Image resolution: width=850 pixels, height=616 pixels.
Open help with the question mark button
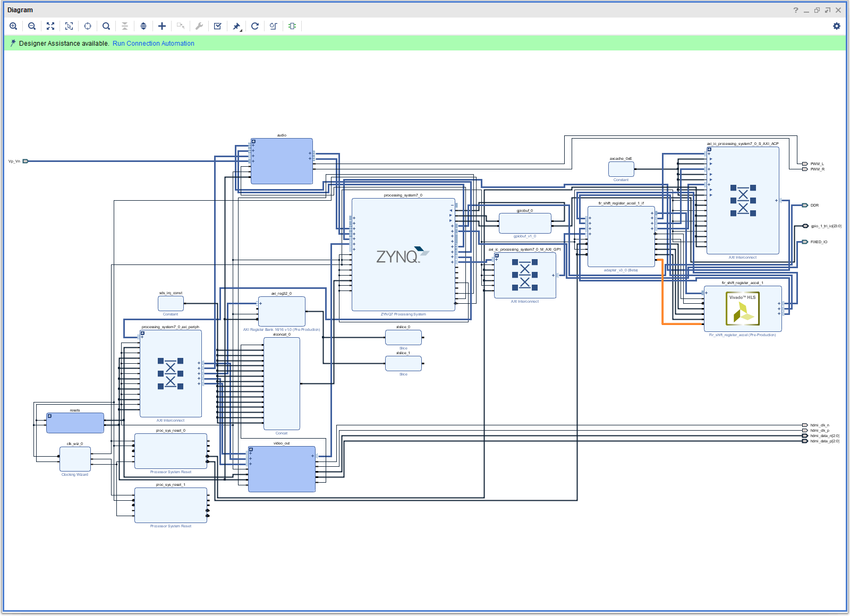[796, 10]
